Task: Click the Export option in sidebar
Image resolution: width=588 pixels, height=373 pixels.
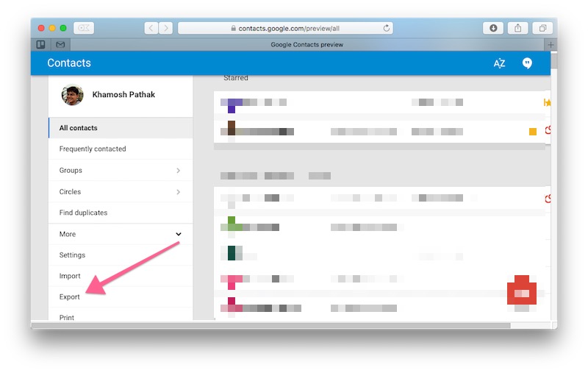Action: 71,297
